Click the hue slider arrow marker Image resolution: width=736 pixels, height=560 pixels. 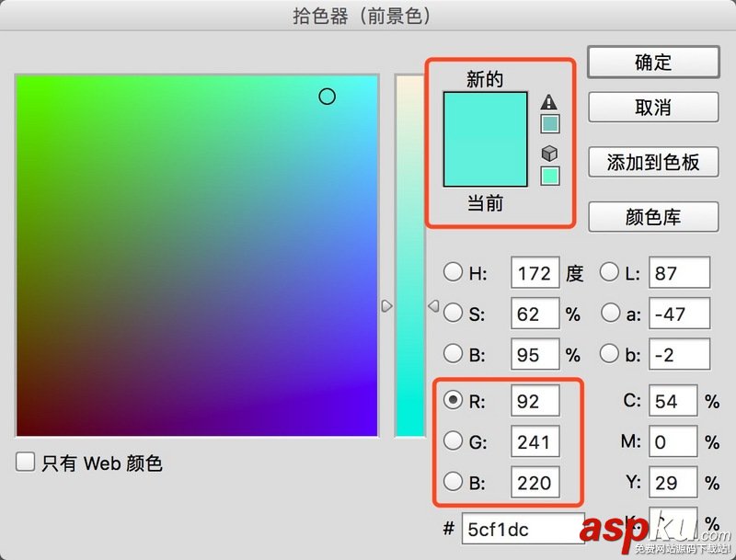[387, 306]
